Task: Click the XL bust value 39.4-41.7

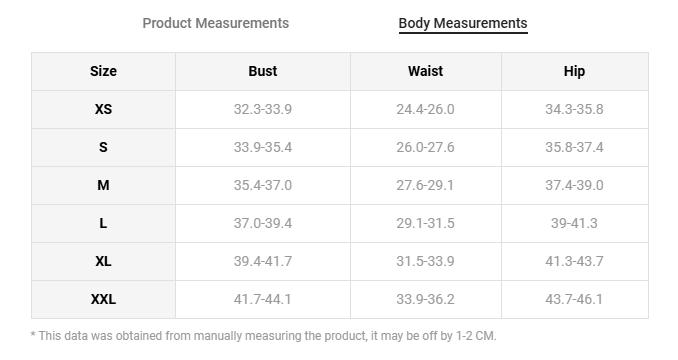Action: coord(262,261)
